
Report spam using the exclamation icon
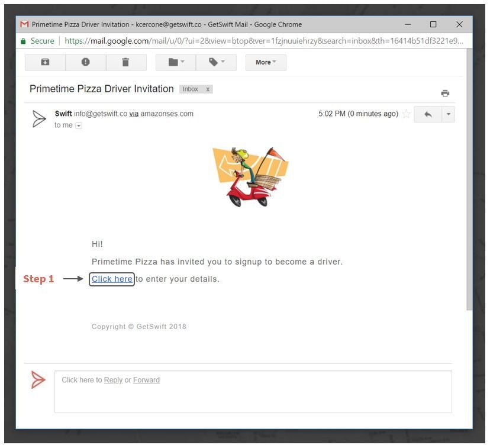coord(86,63)
